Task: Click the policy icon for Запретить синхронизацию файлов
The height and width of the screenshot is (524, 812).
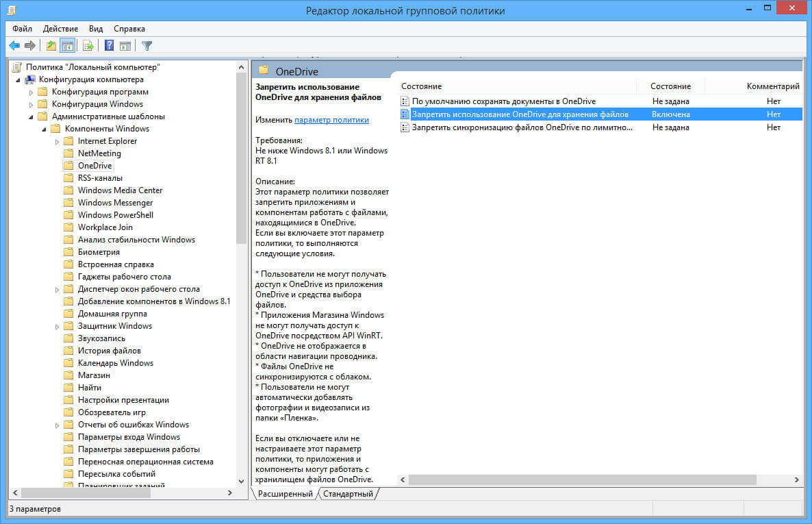Action: coord(405,127)
